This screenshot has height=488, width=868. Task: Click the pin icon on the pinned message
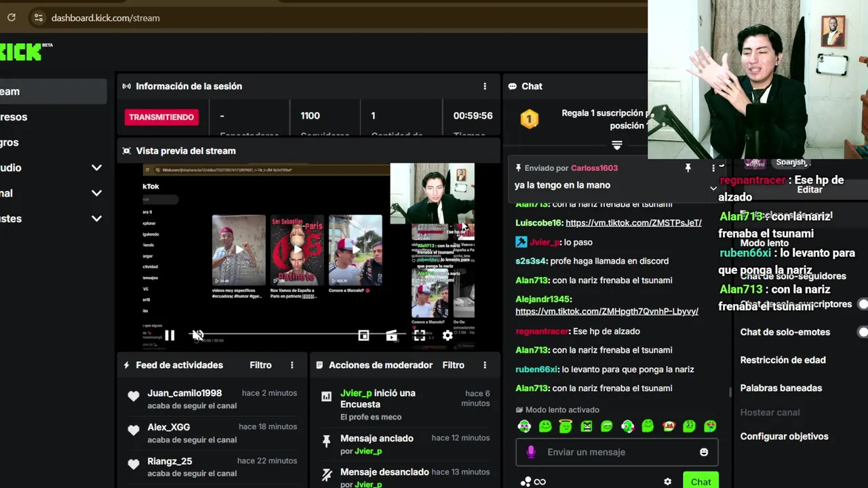click(688, 168)
